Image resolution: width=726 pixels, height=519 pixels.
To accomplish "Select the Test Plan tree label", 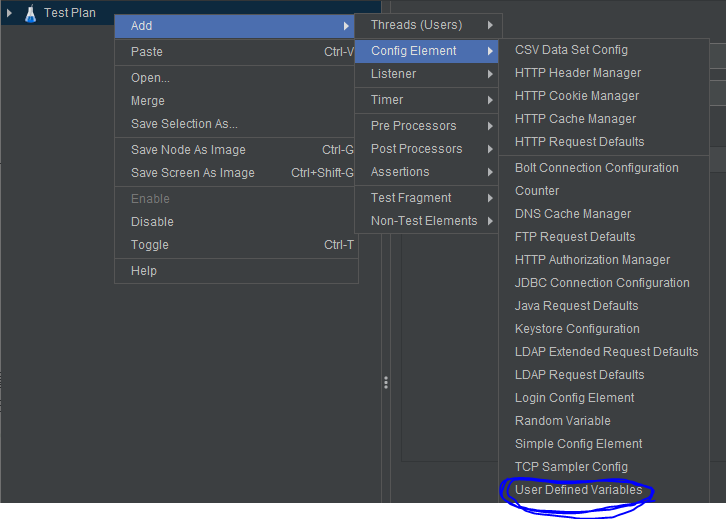I will (x=69, y=13).
